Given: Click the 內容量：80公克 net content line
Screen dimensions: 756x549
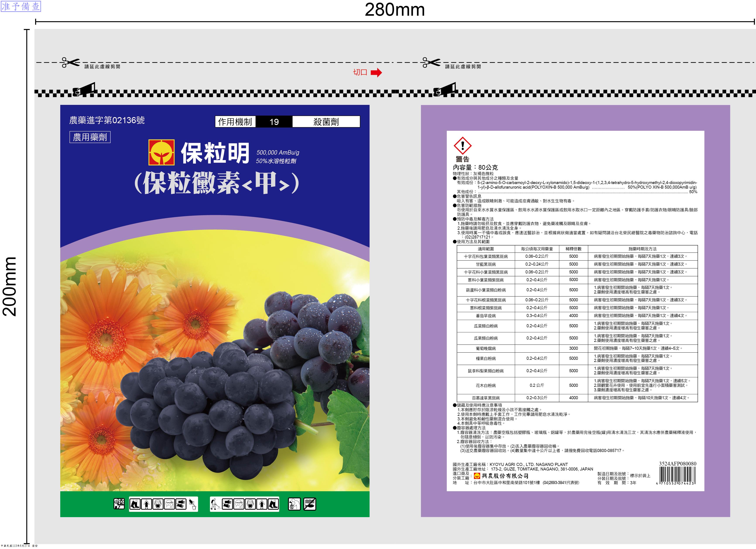Looking at the screenshot, I should [475, 167].
